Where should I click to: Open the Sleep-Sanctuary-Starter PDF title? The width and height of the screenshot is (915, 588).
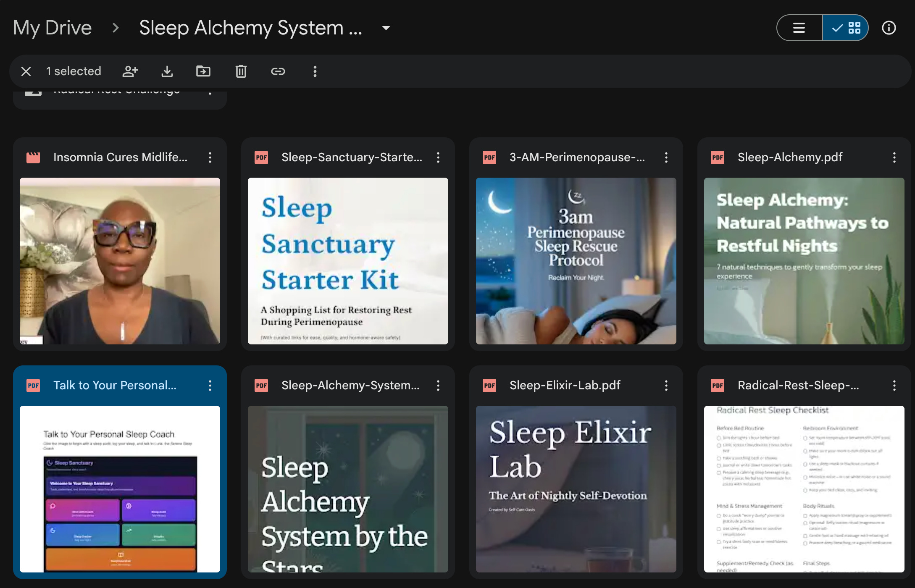click(x=352, y=157)
